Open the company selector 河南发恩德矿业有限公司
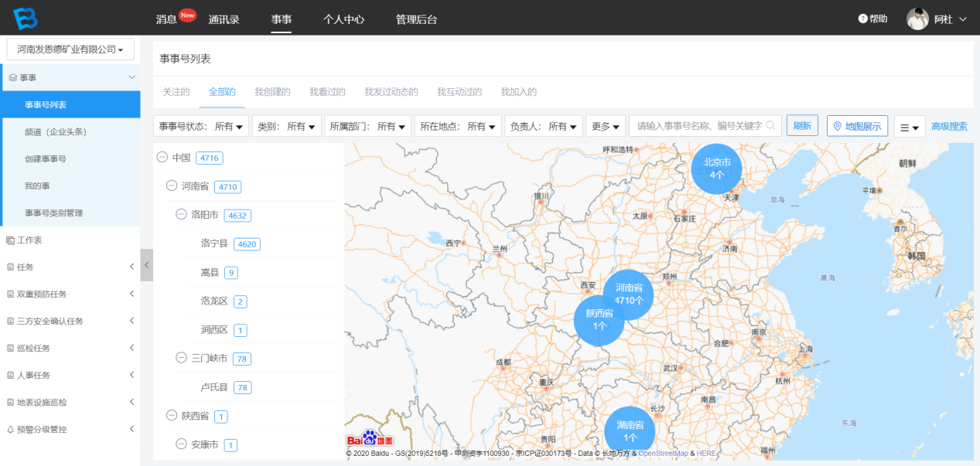Viewport: 980px width, 466px height. (70, 49)
